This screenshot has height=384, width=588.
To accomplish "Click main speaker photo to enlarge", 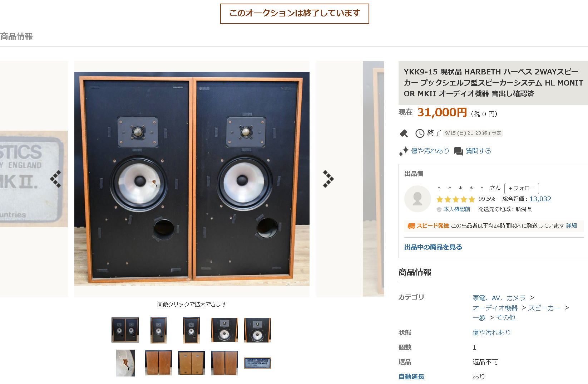I will [192, 179].
